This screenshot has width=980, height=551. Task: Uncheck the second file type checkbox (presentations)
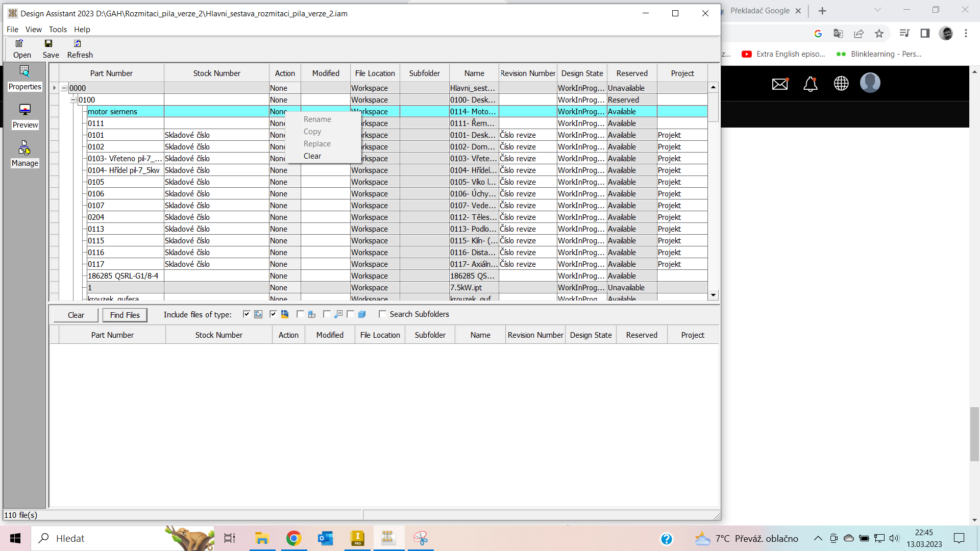[273, 314]
